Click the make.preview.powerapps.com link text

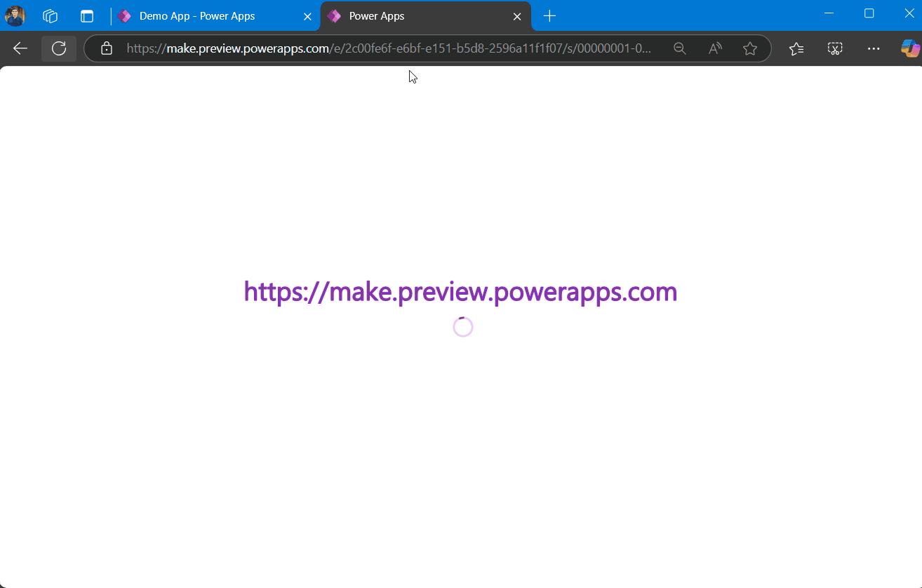click(x=460, y=291)
